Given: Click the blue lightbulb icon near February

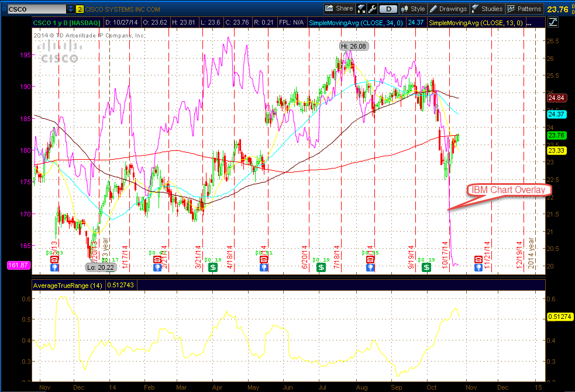Looking at the screenshot, I should coord(157,267).
